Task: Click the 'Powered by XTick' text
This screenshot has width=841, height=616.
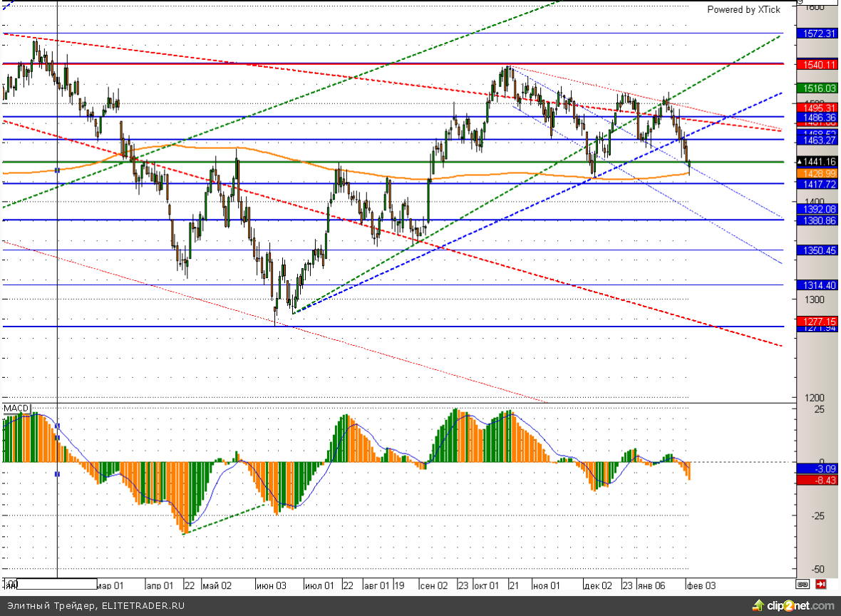Action: [x=743, y=10]
